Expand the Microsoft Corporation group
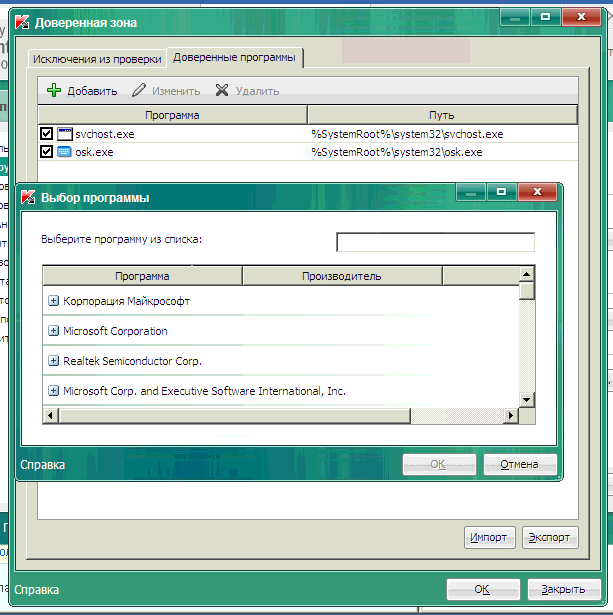This screenshot has height=615, width=613. click(54, 331)
